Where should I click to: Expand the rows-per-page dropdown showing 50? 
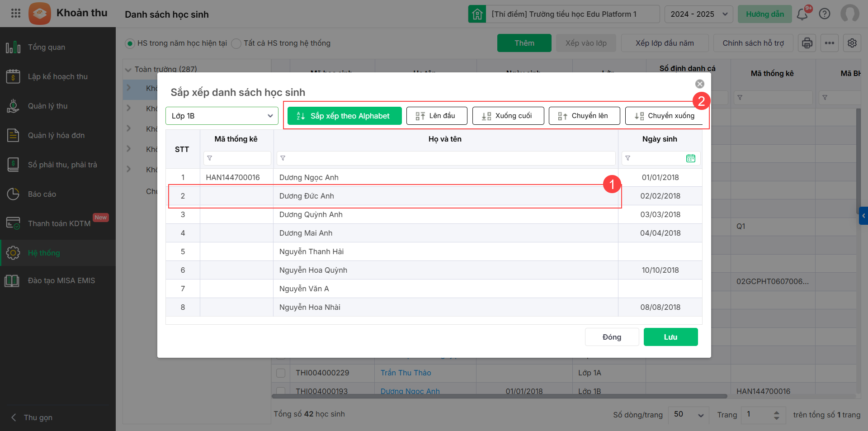689,415
